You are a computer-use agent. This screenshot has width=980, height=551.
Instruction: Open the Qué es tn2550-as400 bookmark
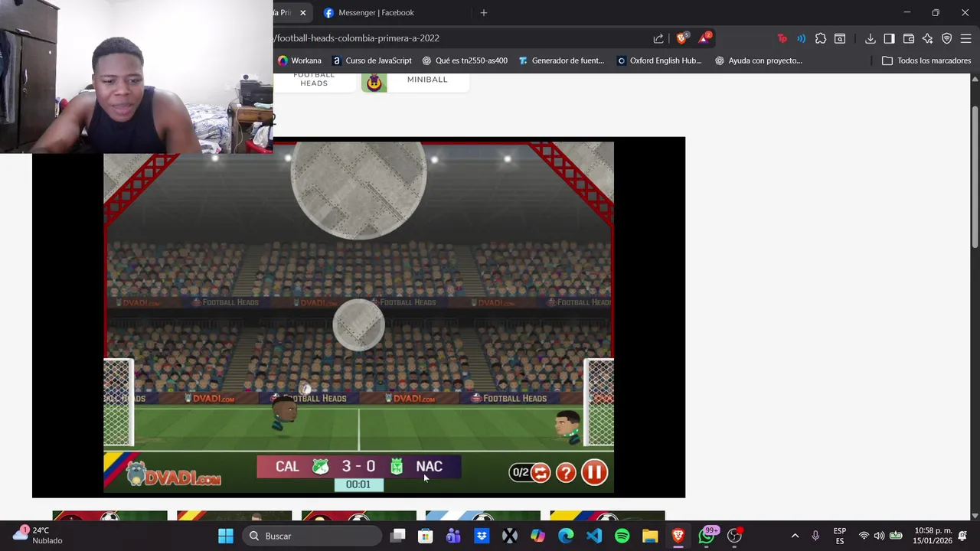(465, 60)
